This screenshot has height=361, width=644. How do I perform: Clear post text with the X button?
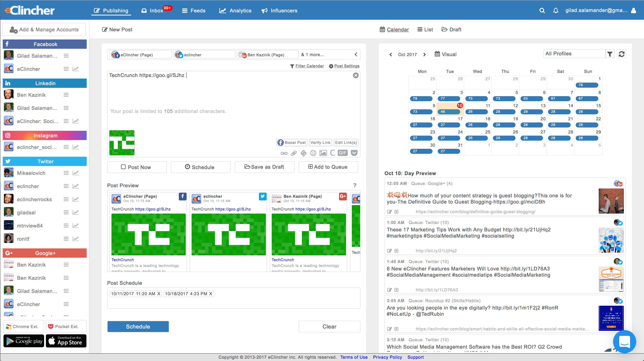coord(356,75)
